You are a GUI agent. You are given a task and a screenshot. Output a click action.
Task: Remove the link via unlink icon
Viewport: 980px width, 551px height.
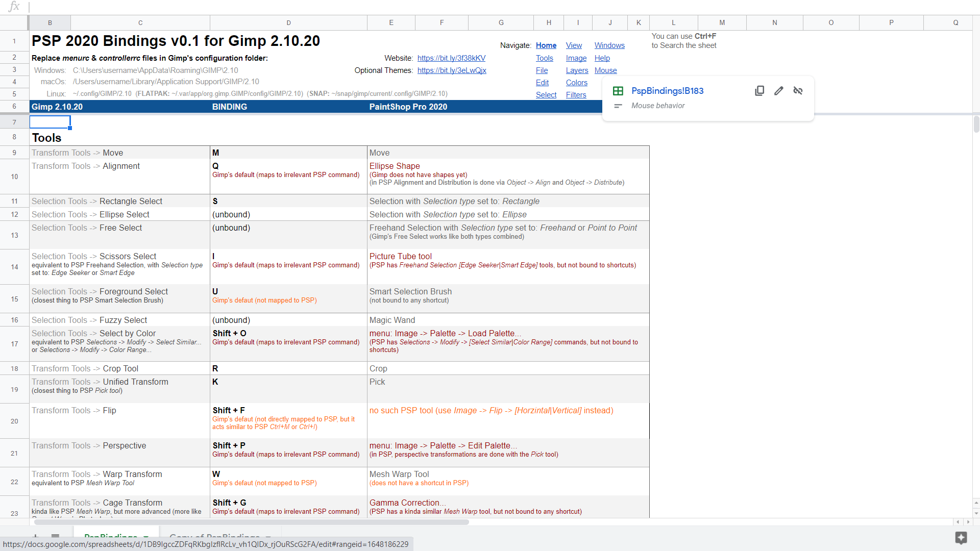(798, 91)
